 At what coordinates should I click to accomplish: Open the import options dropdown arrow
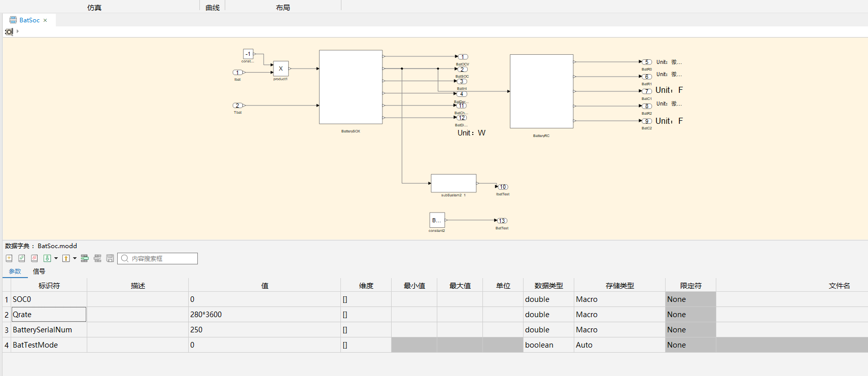(x=56, y=258)
